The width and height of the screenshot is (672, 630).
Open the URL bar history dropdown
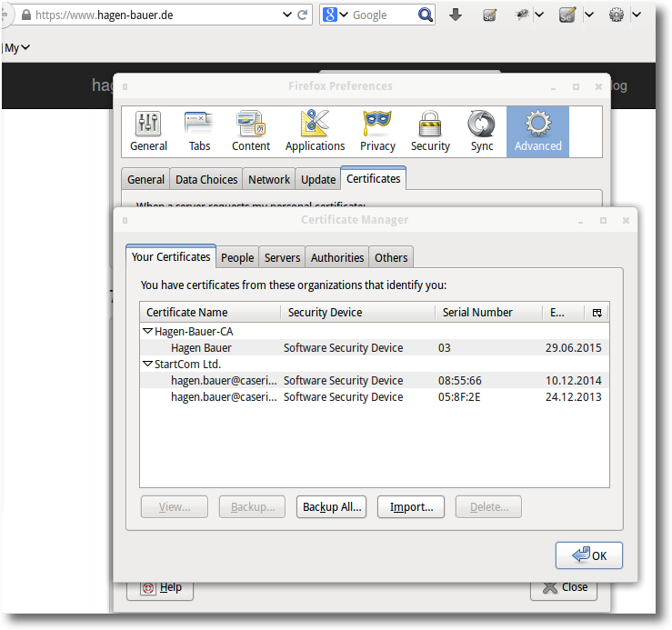tap(287, 15)
